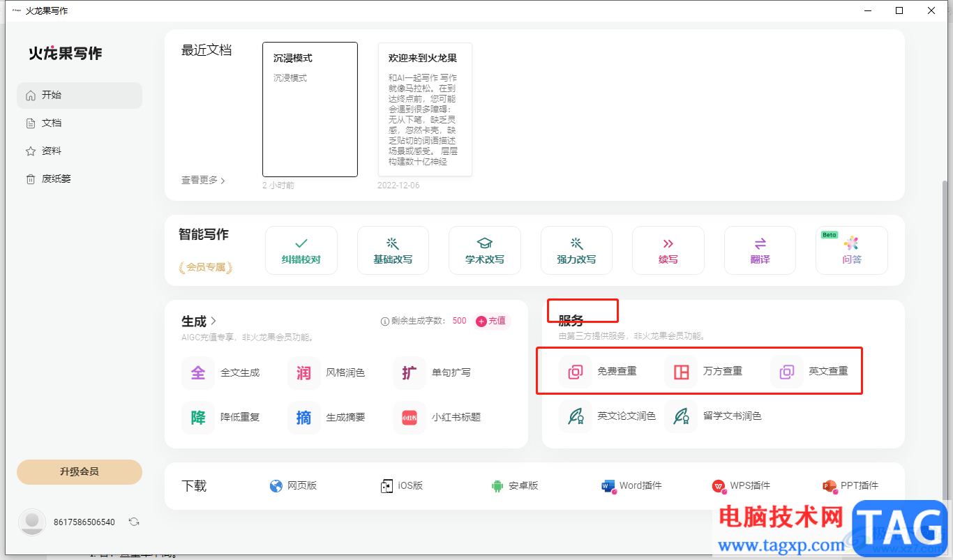Click the 免费查重 icon

[x=576, y=372]
